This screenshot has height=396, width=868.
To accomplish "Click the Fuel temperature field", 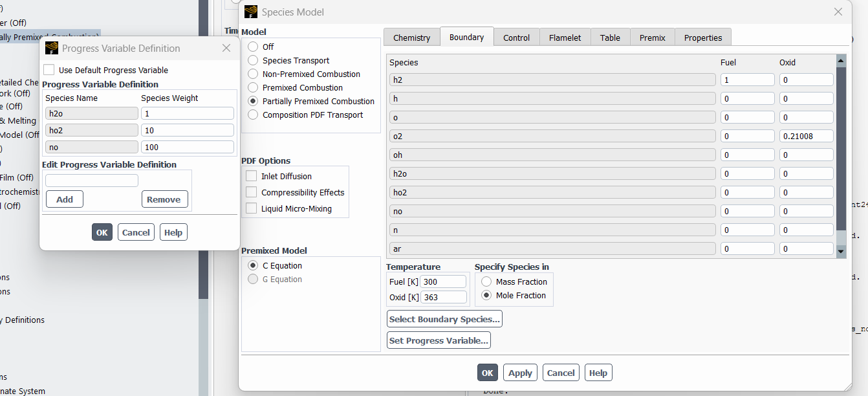I will coord(443,281).
